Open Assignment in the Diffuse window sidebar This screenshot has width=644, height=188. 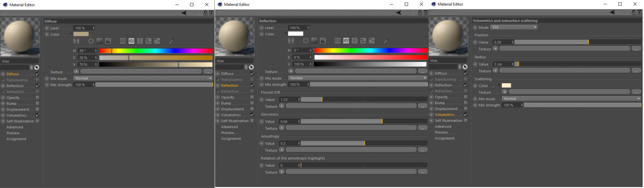point(16,139)
